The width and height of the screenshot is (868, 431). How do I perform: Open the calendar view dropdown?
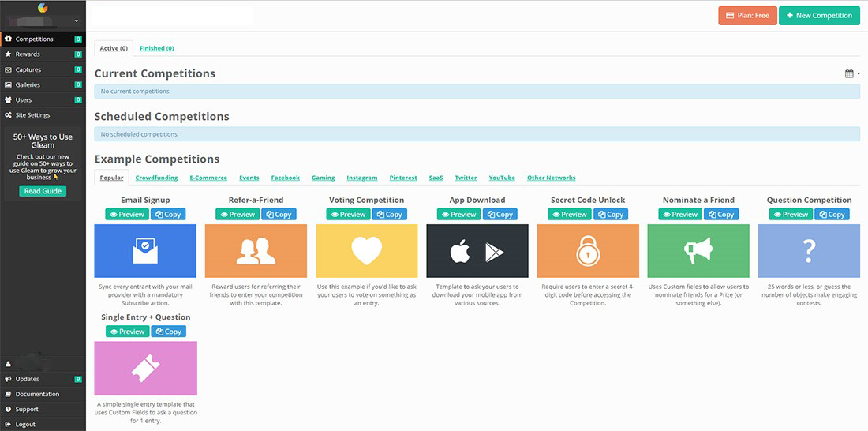[851, 73]
